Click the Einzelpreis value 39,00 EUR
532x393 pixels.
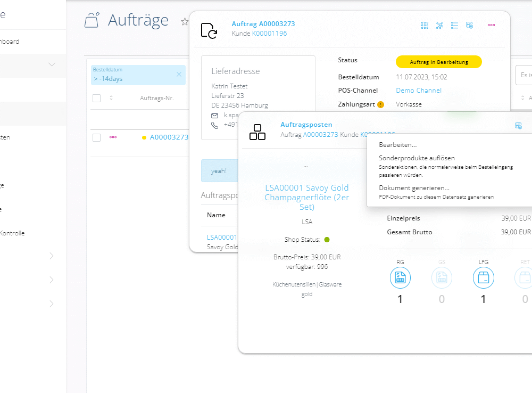516,218
